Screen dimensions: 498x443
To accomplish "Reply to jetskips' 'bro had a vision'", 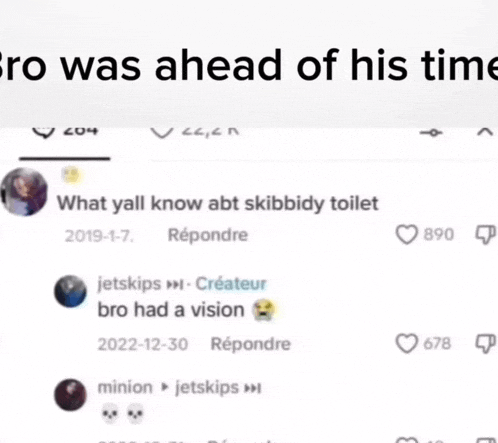I will pos(251,344).
